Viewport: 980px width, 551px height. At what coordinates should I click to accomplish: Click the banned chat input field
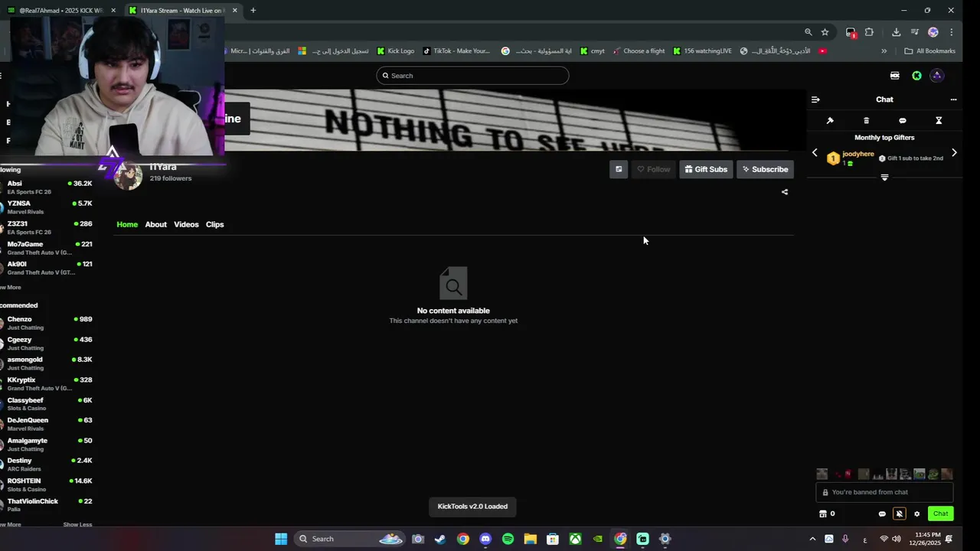click(x=884, y=492)
